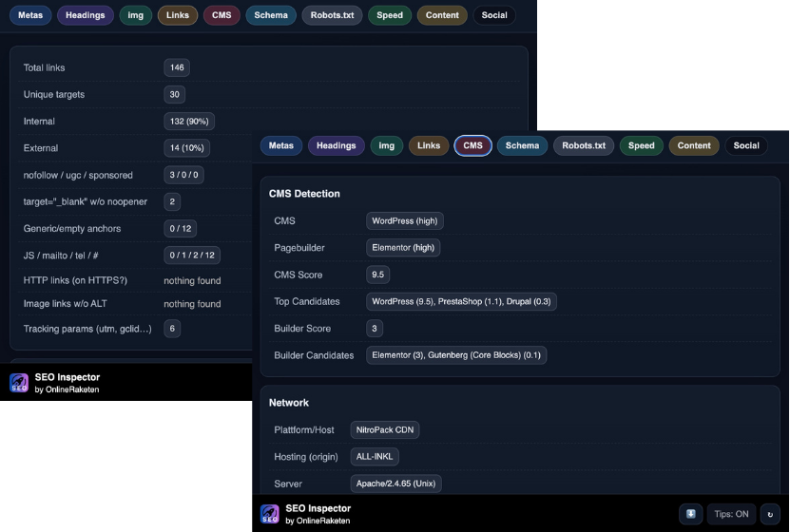Screen dimensions: 790x532
Task: Click the Apache/2.4.65 (Unix) server badge
Action: click(395, 484)
